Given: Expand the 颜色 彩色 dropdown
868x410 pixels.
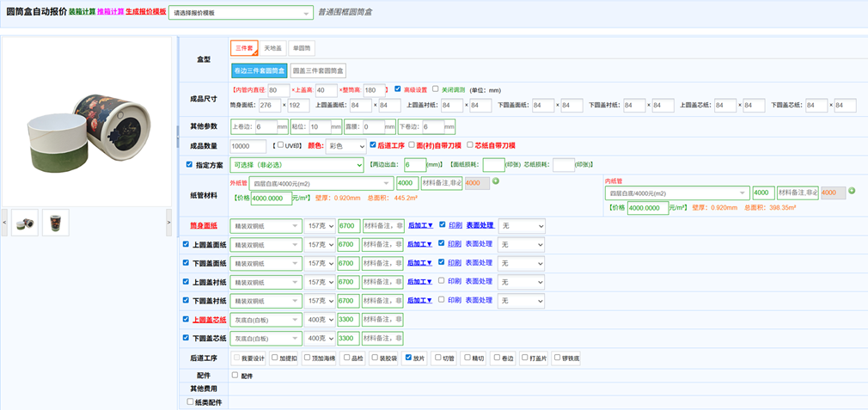Looking at the screenshot, I should pyautogui.click(x=346, y=146).
